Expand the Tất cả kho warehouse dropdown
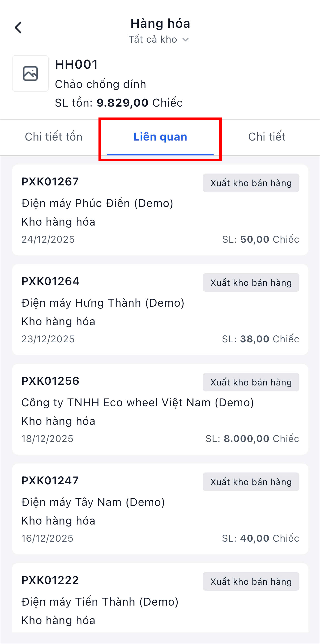The width and height of the screenshot is (320, 644). [159, 39]
